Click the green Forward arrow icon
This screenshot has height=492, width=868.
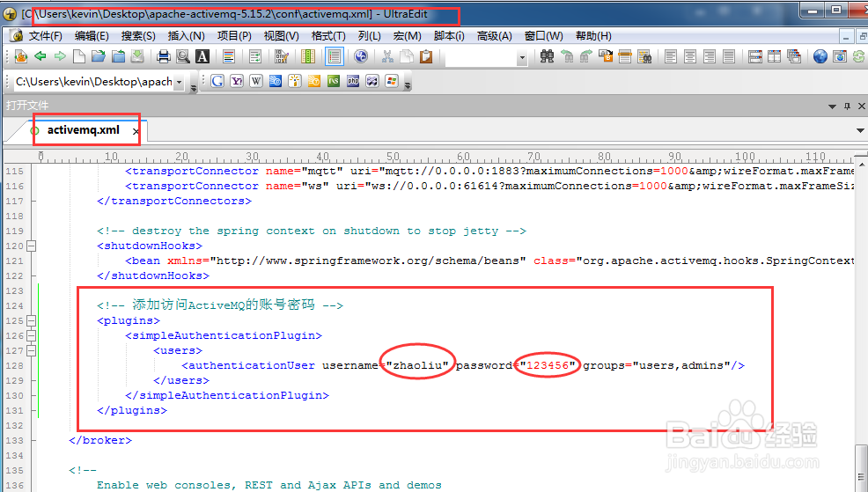[60, 56]
